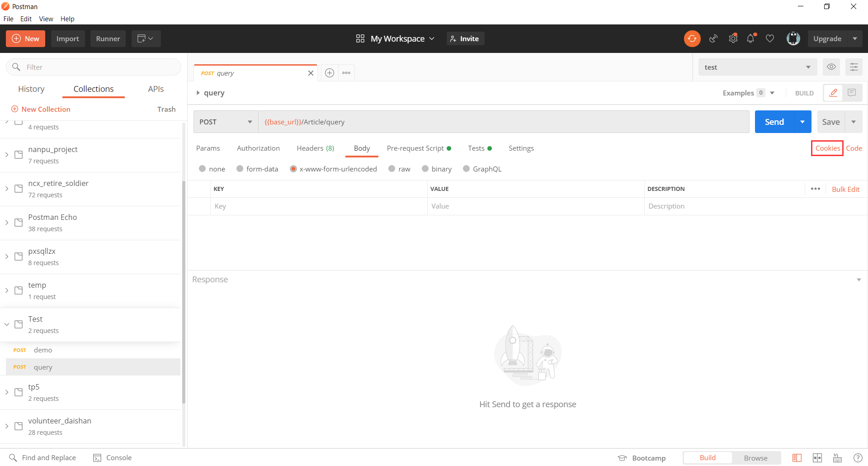This screenshot has height=466, width=868.
Task: Open the capture requests satellite icon
Action: pyautogui.click(x=713, y=39)
